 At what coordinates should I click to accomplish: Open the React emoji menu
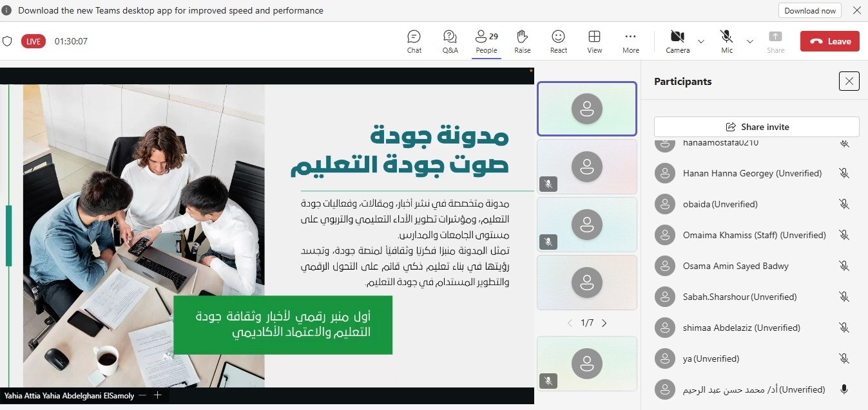coord(558,41)
